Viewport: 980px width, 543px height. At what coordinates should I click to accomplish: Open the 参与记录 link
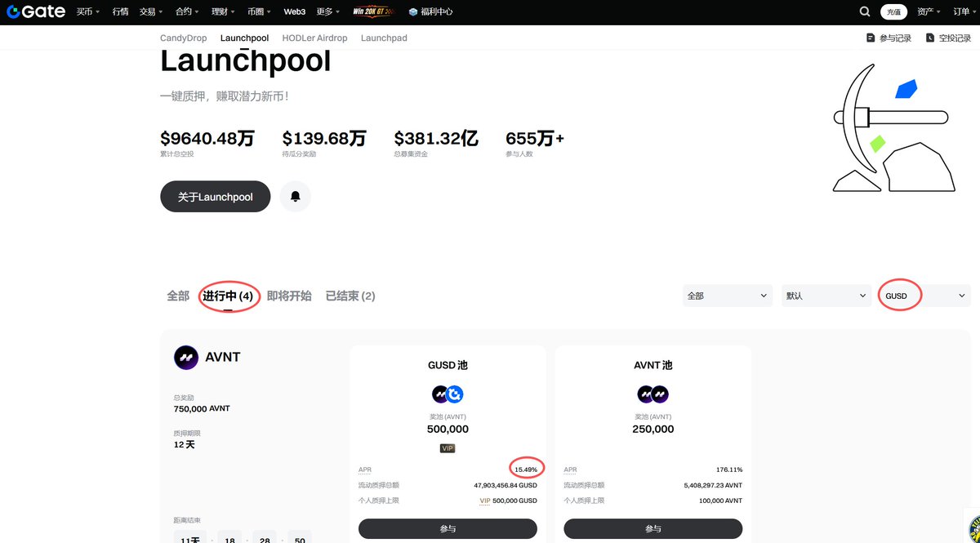pyautogui.click(x=895, y=38)
